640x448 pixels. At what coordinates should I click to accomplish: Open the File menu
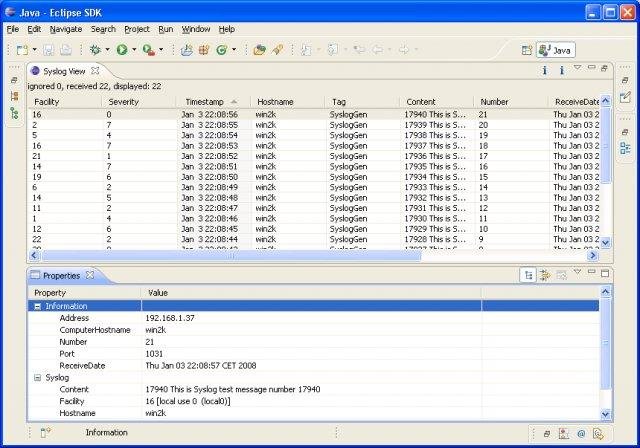[13, 29]
